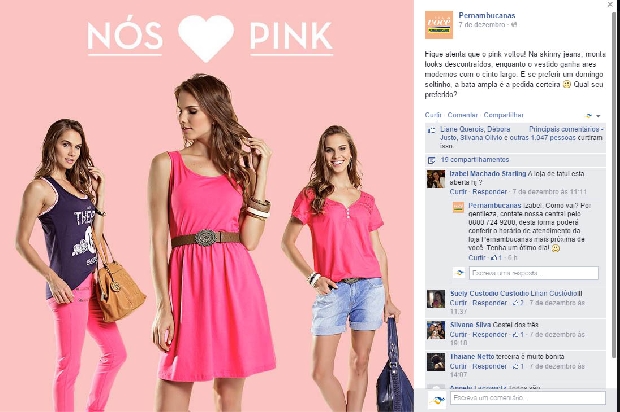Click the small Pernambucanas reply avatar icon

tap(458, 207)
